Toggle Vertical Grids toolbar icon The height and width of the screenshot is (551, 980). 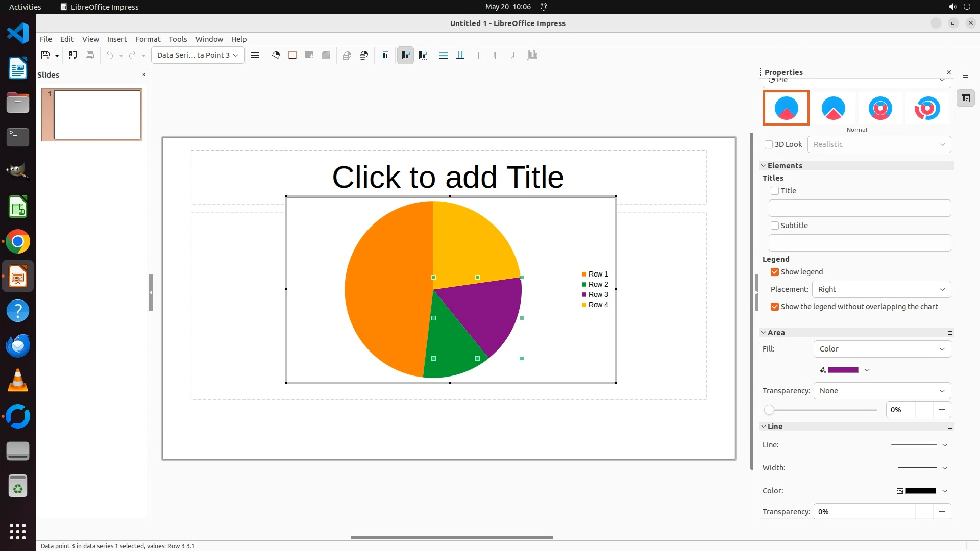460,55
